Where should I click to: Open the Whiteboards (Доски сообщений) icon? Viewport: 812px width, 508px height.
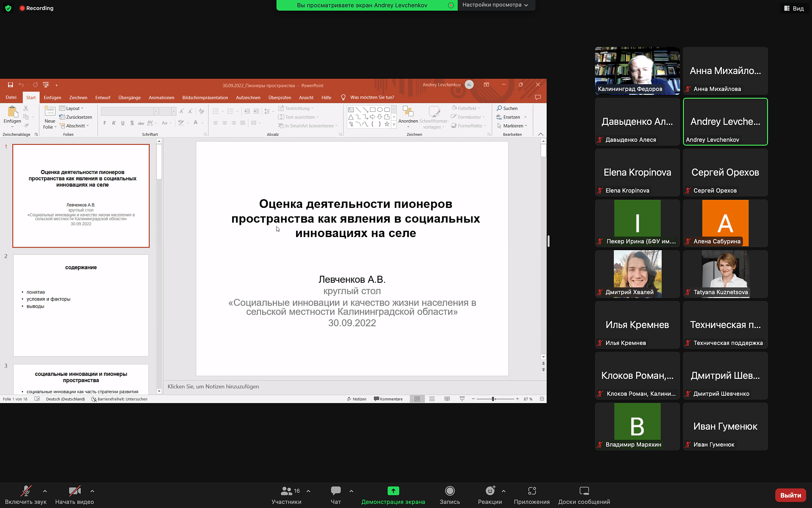tap(584, 491)
